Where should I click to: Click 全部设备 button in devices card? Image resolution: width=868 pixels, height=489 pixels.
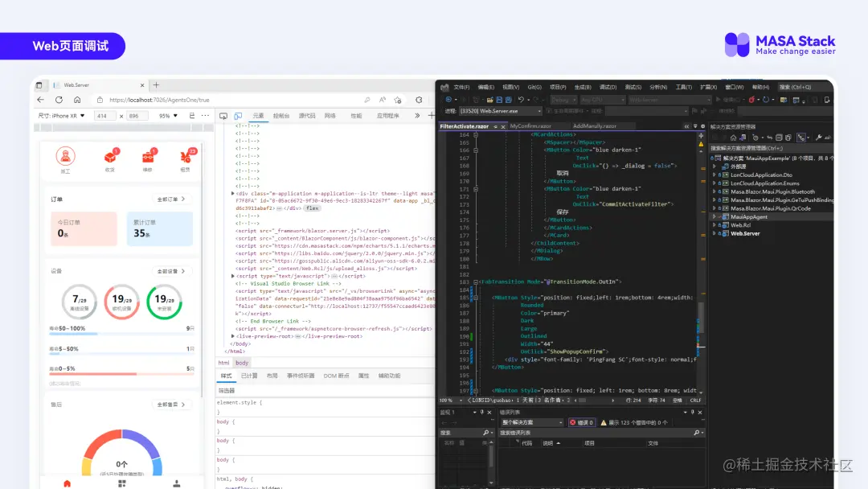click(171, 271)
